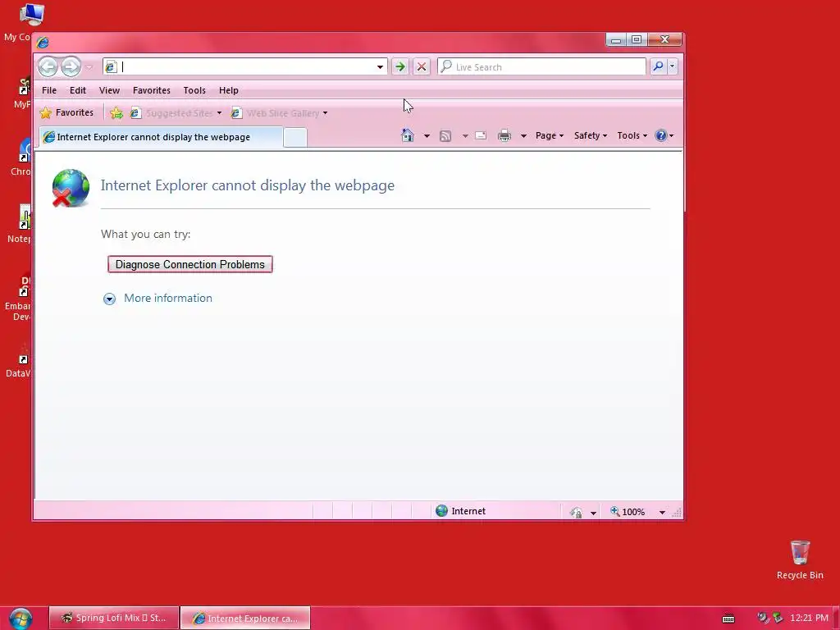Click the Internet zone status indicator
The height and width of the screenshot is (630, 840).
[x=461, y=511]
